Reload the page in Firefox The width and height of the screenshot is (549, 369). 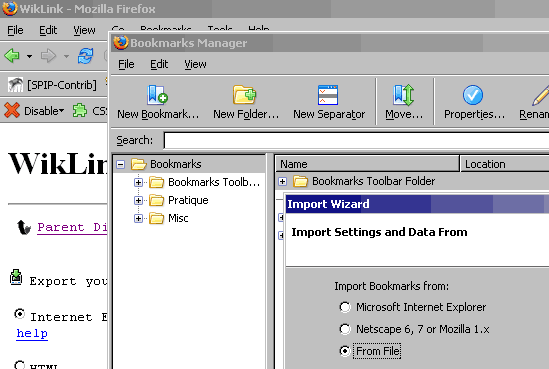click(x=85, y=56)
